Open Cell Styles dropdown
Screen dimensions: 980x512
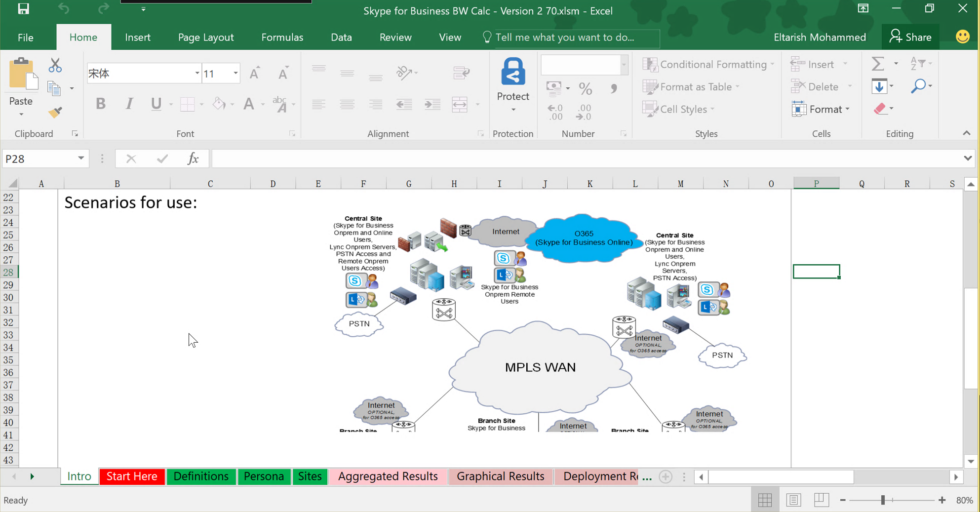pyautogui.click(x=679, y=109)
